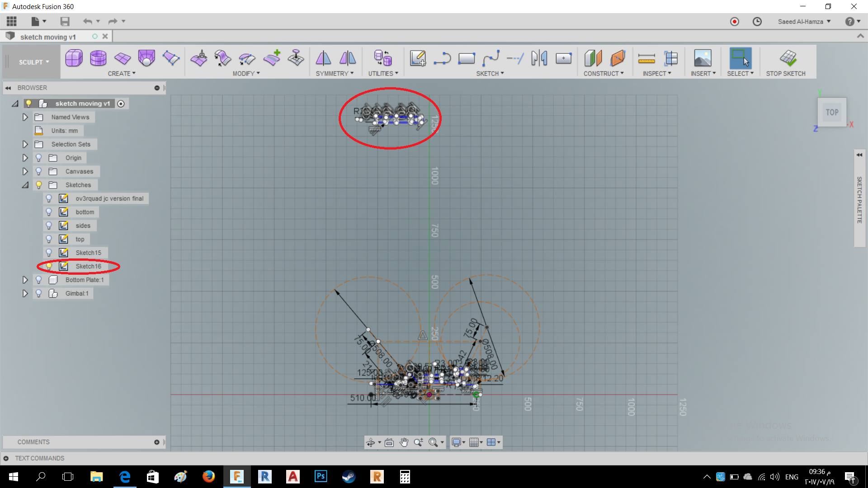Expand the Named Views folder
868x488 pixels.
(25, 117)
